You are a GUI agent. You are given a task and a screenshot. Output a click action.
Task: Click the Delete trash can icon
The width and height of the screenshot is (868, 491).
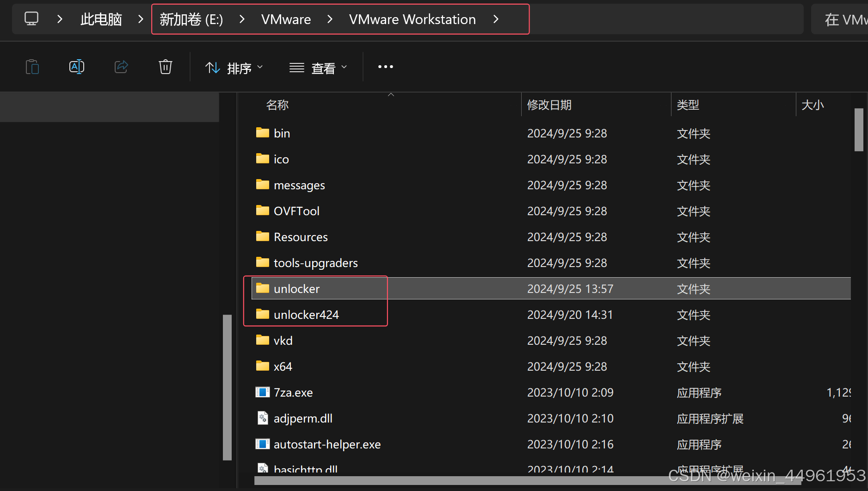166,67
